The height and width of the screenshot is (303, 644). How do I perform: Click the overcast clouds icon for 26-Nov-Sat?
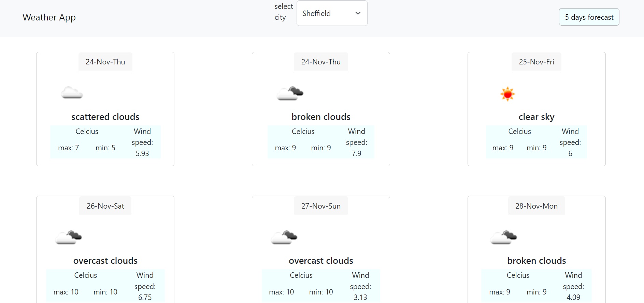pos(69,237)
